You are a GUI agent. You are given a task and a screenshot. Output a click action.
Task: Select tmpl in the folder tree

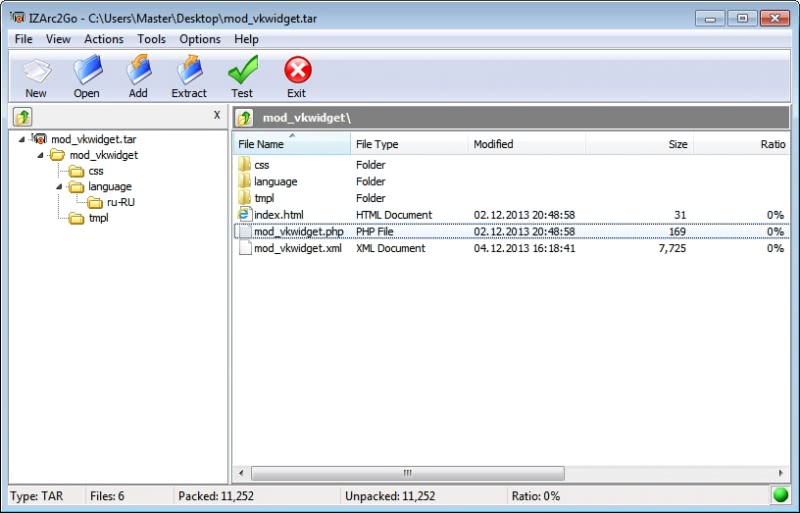click(98, 218)
